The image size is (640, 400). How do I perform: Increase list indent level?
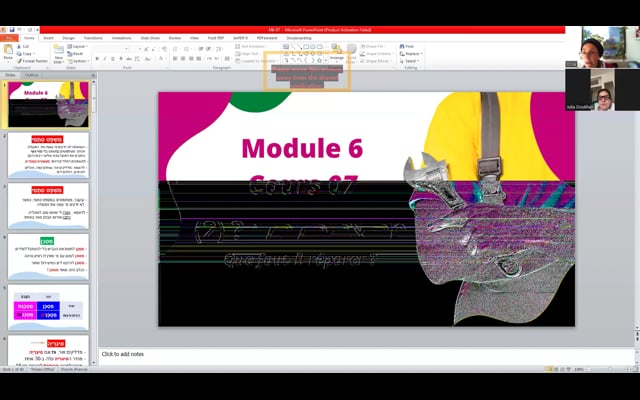coord(208,49)
